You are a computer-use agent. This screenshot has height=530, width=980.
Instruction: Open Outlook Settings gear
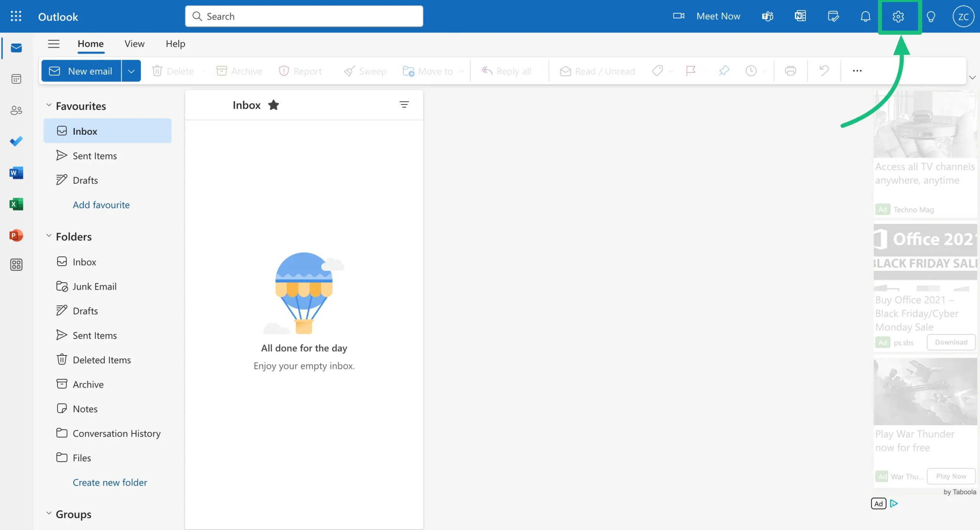899,16
